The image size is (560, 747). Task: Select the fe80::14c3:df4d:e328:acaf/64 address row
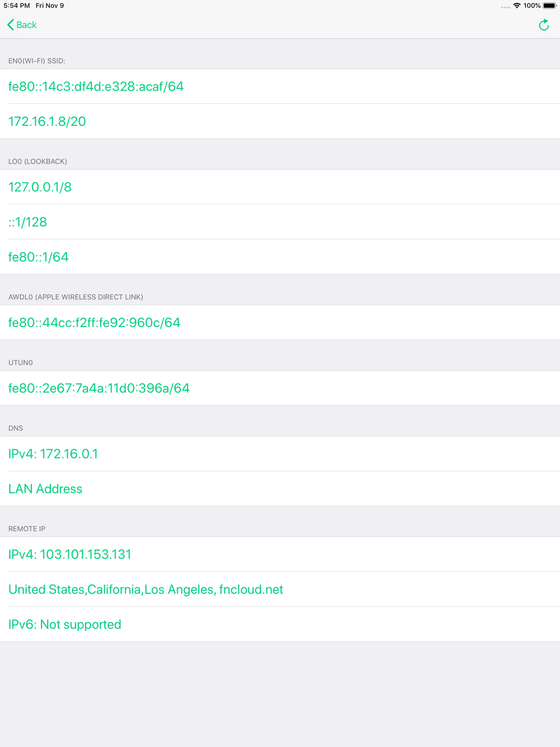pyautogui.click(x=96, y=87)
